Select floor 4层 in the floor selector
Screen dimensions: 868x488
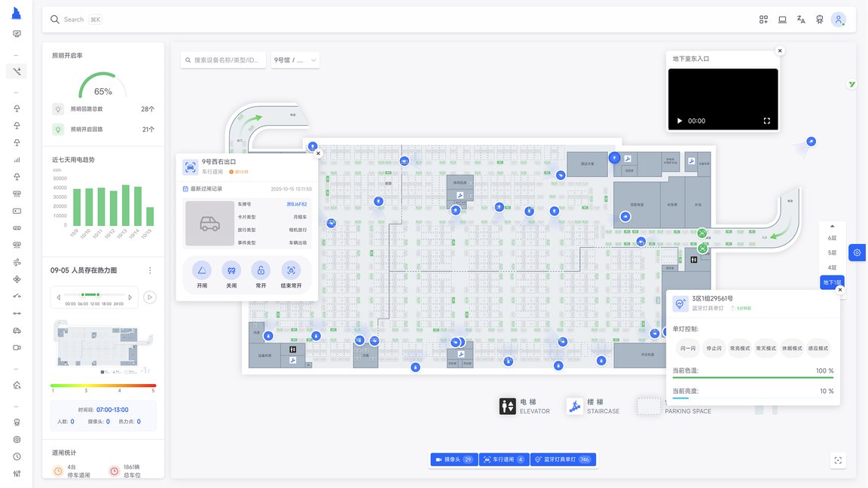[x=832, y=267]
